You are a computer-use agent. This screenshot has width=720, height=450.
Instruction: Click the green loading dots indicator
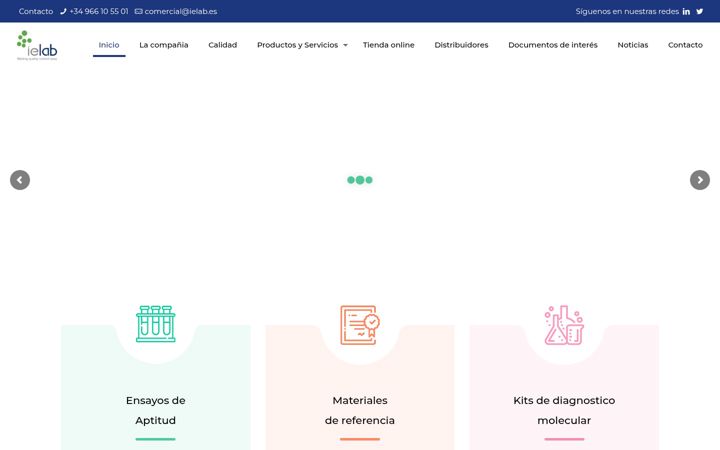click(360, 180)
